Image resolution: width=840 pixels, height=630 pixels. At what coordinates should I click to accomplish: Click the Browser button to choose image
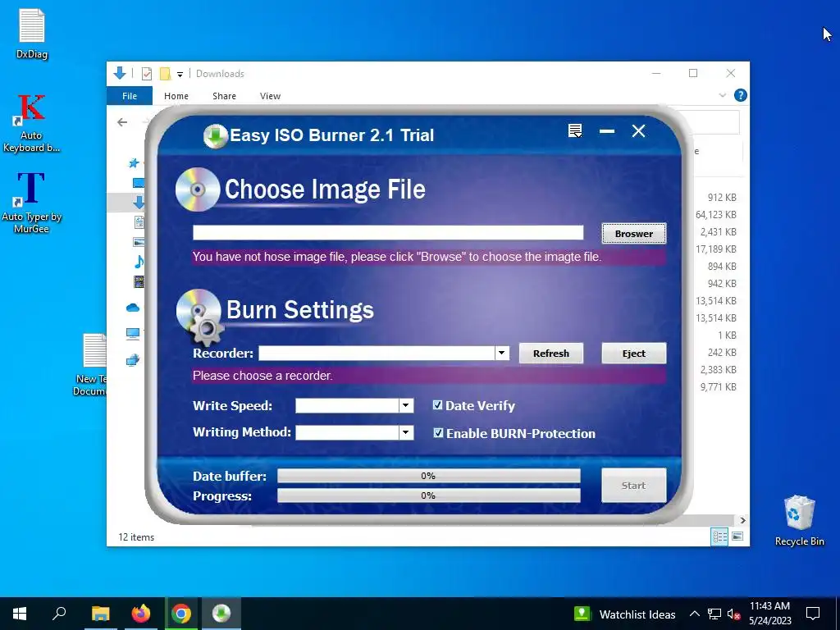[x=634, y=234]
